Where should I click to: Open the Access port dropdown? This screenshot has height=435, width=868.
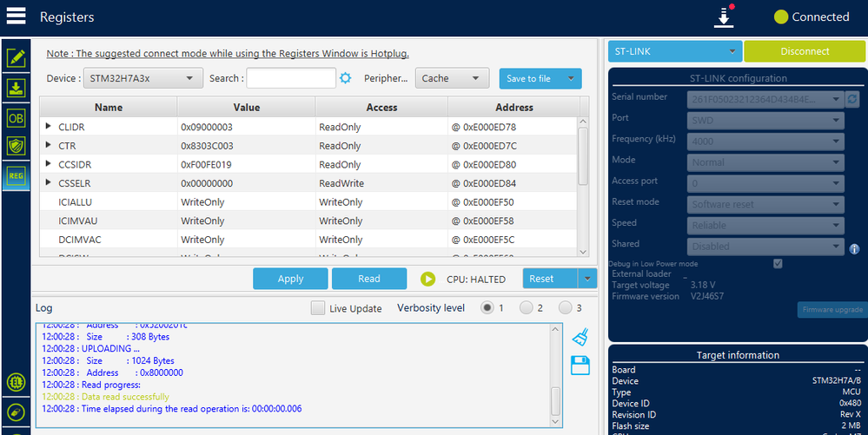(765, 183)
